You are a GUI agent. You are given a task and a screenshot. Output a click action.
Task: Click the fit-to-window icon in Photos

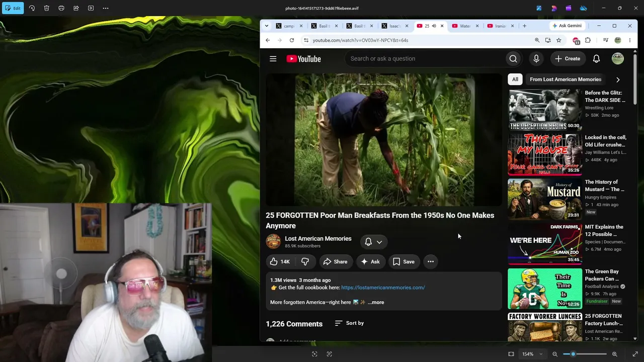pos(511,354)
